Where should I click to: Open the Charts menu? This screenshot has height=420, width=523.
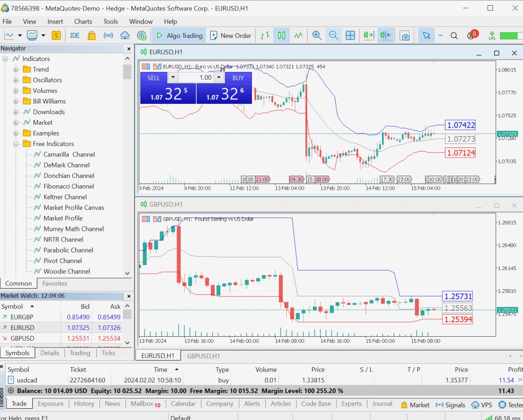click(x=83, y=21)
